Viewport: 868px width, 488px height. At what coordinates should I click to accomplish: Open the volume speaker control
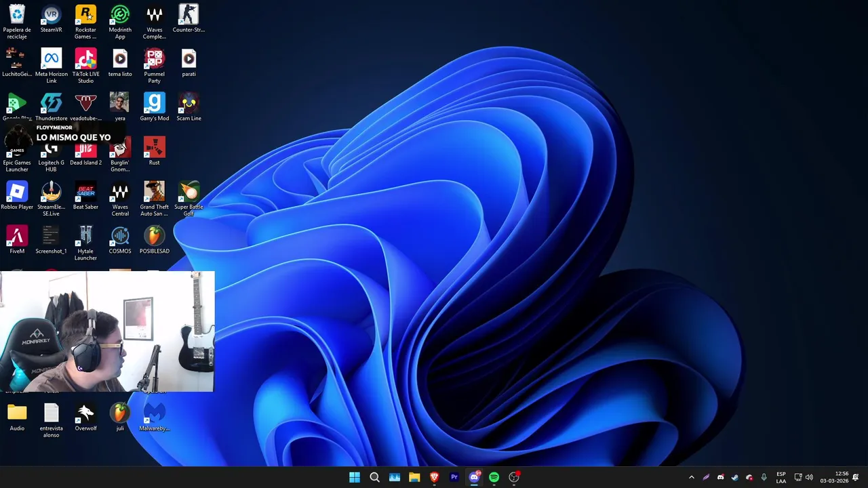point(809,477)
